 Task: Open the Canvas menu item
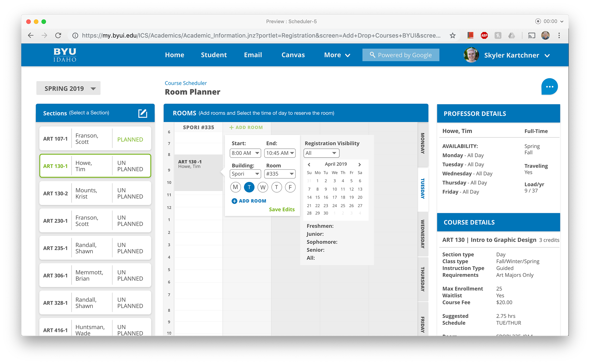[x=293, y=55]
